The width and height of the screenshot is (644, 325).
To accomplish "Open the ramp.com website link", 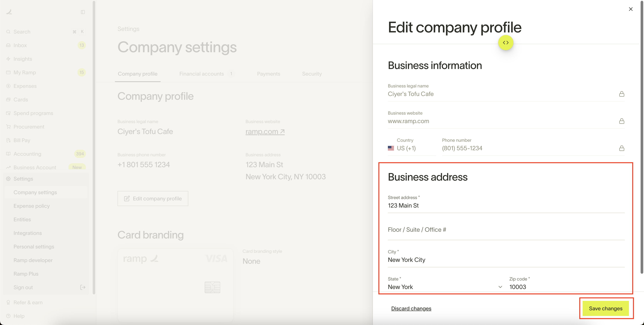I will pos(265,132).
